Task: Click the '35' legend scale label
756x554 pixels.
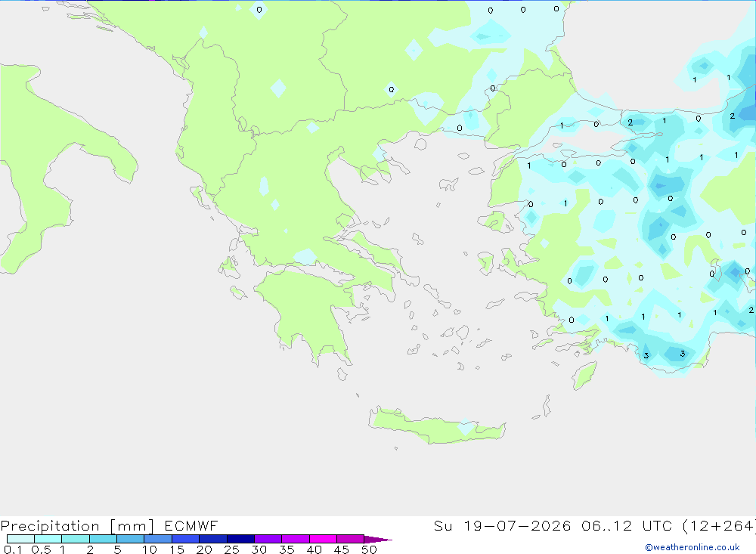Action: tap(287, 549)
